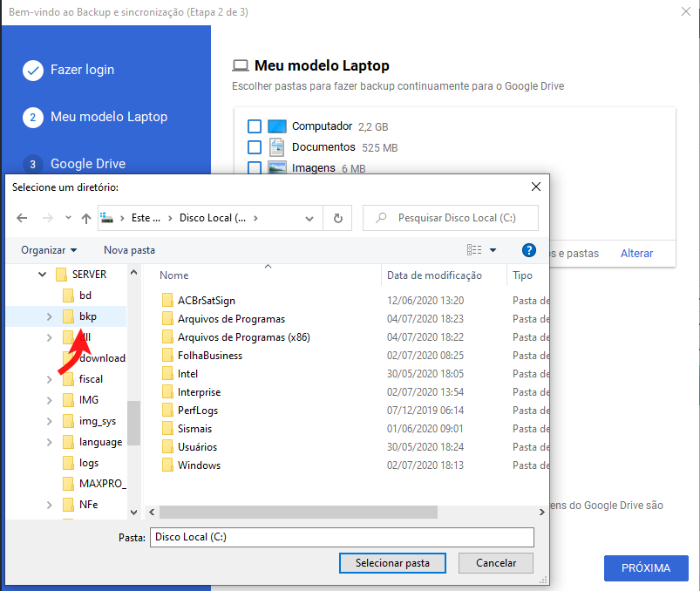Expand the bkp folder node
700x591 pixels.
49,316
